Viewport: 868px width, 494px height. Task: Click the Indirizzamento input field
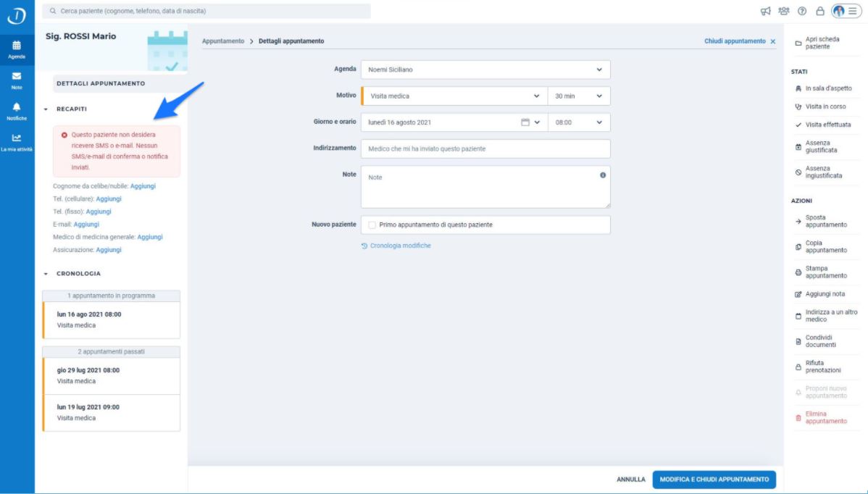pyautogui.click(x=485, y=148)
